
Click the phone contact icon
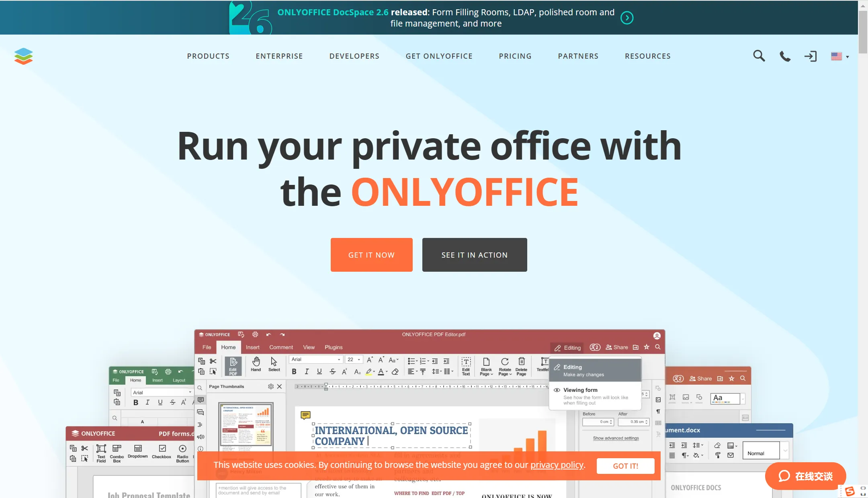pyautogui.click(x=784, y=56)
